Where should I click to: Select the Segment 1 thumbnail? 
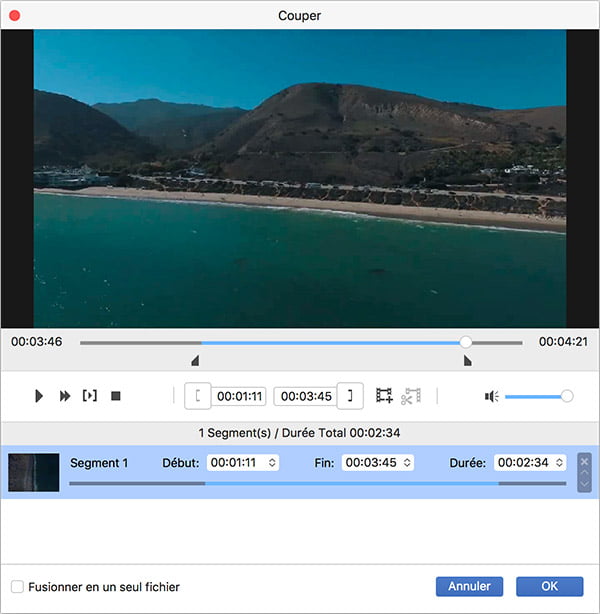point(34,472)
